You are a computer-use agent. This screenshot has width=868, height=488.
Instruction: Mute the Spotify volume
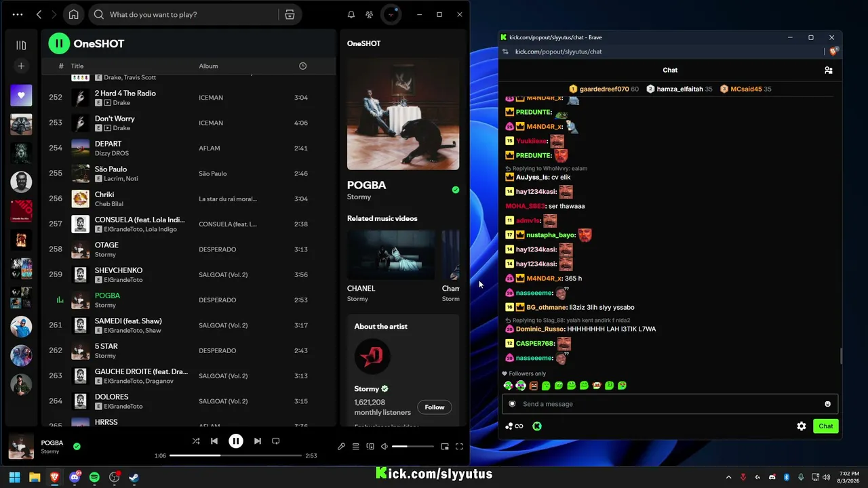[x=384, y=447]
